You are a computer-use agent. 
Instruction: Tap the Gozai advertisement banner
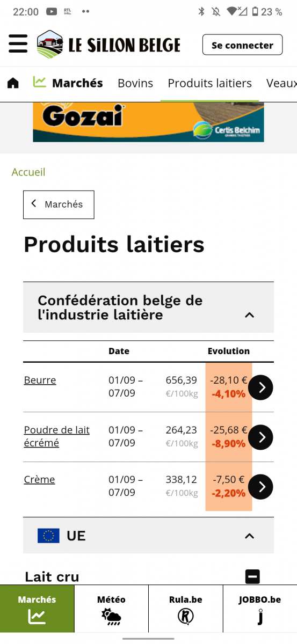pyautogui.click(x=148, y=122)
